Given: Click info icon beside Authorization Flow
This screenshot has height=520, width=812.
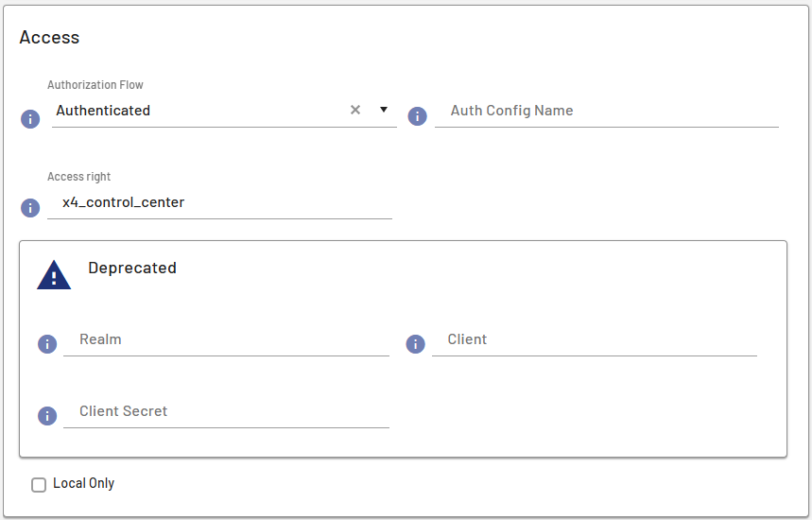Looking at the screenshot, I should (30, 119).
